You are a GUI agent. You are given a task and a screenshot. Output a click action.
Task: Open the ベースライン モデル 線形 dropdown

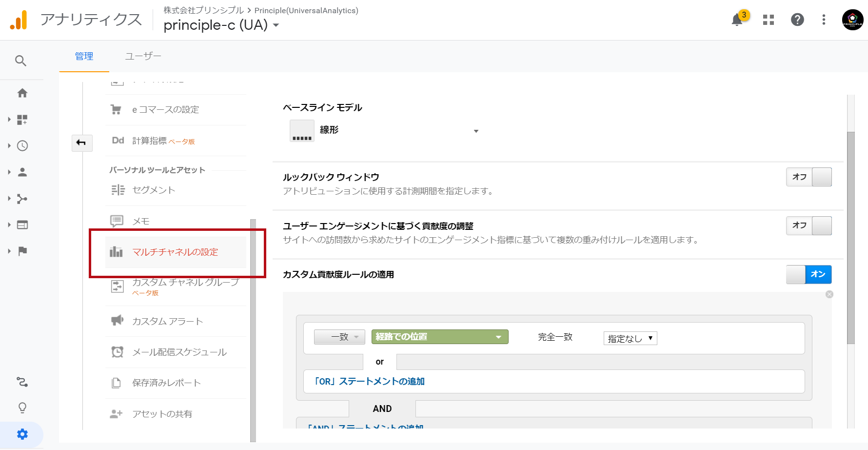pyautogui.click(x=384, y=131)
